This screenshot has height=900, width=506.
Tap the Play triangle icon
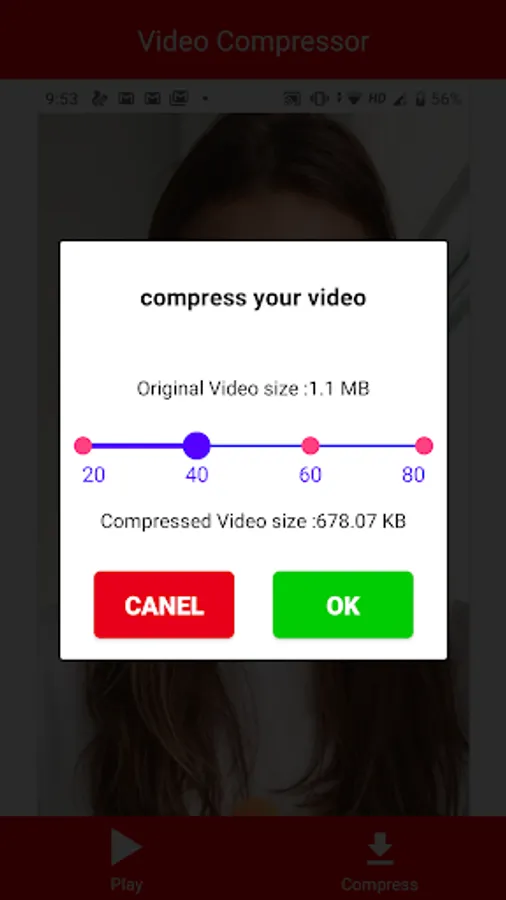pyautogui.click(x=126, y=847)
